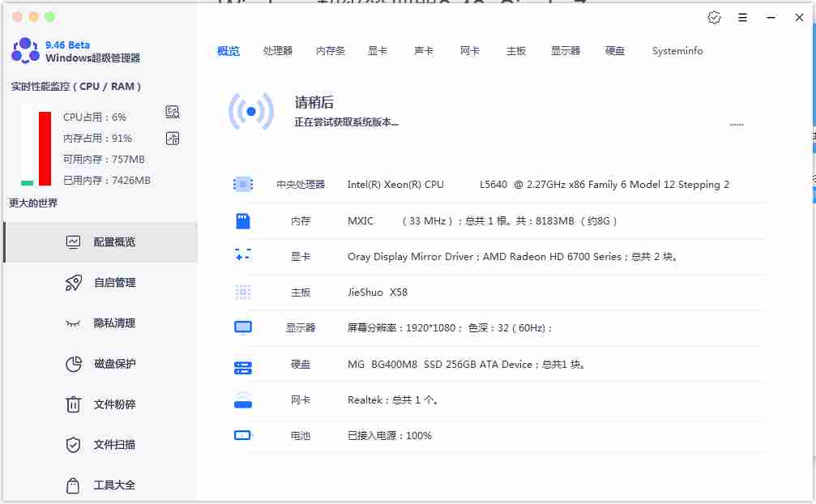Click the closed-eye icon for 隐私清理

73,323
